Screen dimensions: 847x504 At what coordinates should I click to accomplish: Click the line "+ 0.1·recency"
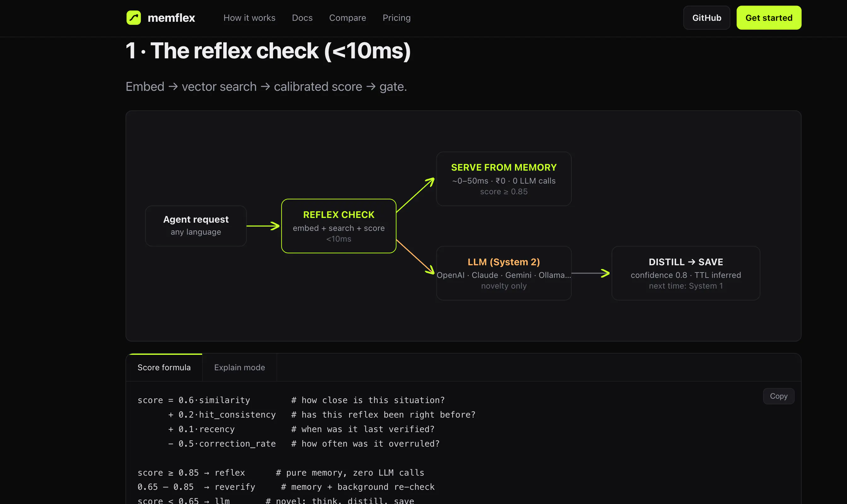pyautogui.click(x=202, y=429)
